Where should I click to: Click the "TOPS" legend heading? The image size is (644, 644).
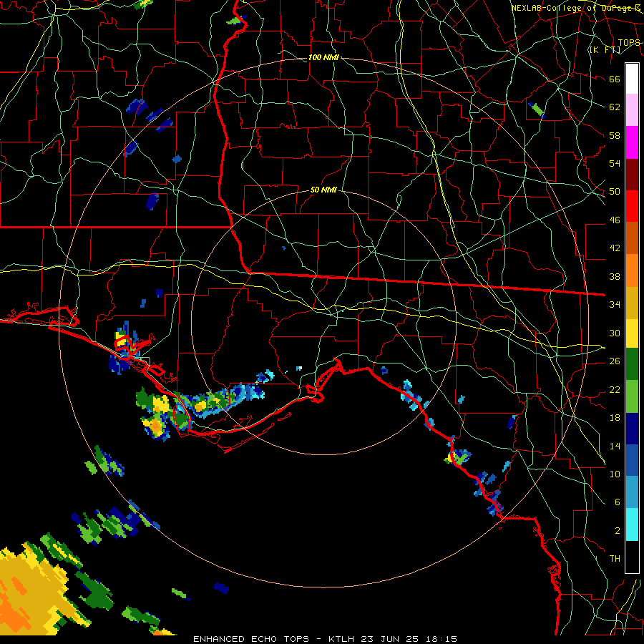point(629,42)
